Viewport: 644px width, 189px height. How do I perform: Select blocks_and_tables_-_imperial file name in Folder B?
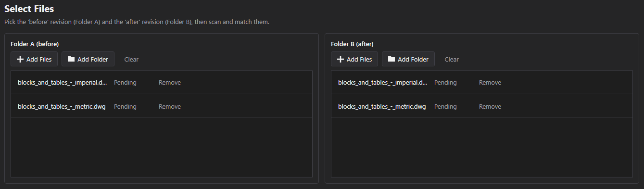(383, 83)
